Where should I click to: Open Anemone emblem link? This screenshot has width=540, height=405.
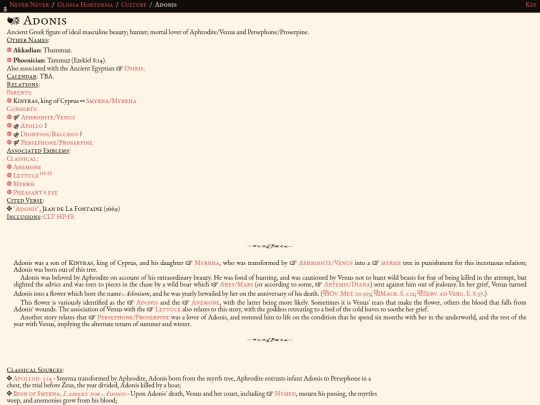coord(27,167)
